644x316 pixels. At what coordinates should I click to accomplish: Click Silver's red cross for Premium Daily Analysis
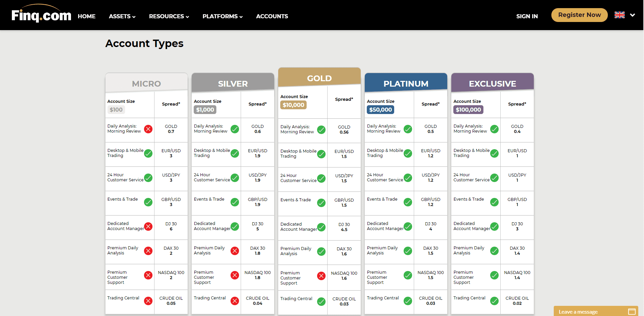tap(235, 251)
